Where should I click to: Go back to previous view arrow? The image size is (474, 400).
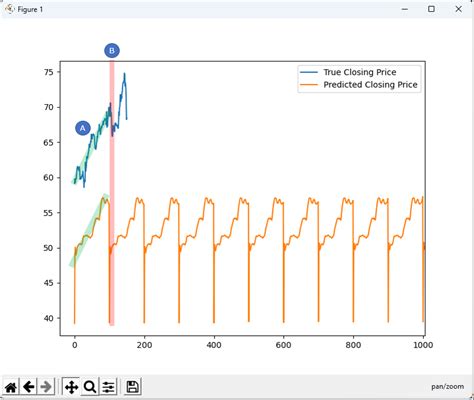[x=29, y=387]
